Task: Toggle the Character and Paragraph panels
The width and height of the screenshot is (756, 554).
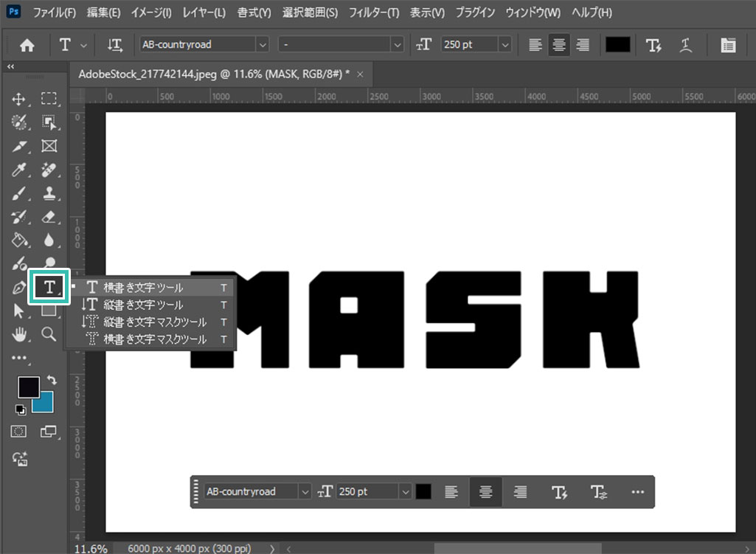Action: tap(728, 45)
